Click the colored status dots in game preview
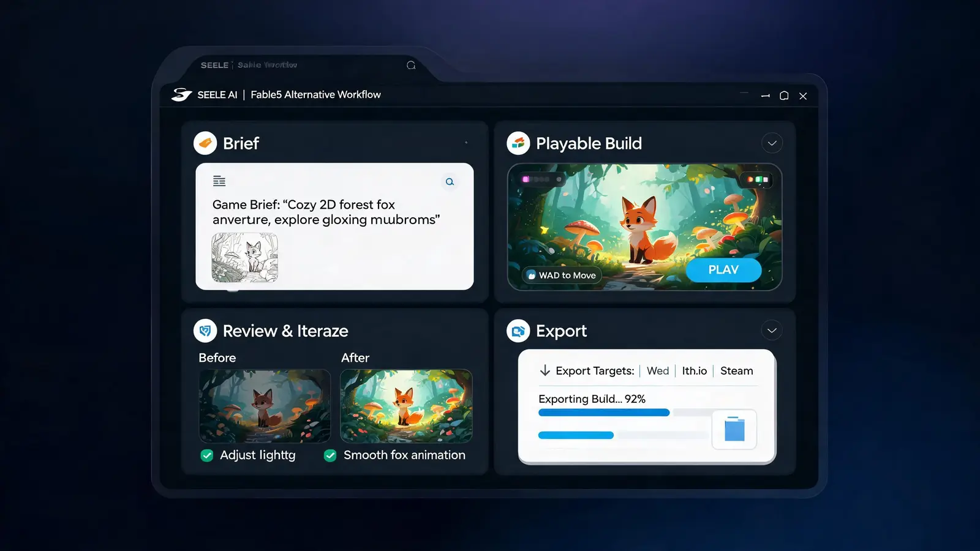Image resolution: width=980 pixels, height=551 pixels. 758,179
